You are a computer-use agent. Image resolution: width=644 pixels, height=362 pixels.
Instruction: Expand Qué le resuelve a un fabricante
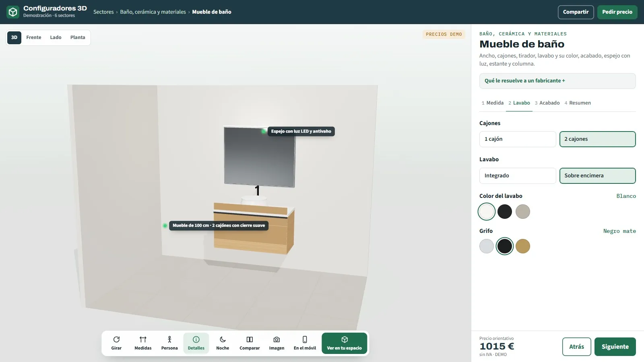[557, 81]
